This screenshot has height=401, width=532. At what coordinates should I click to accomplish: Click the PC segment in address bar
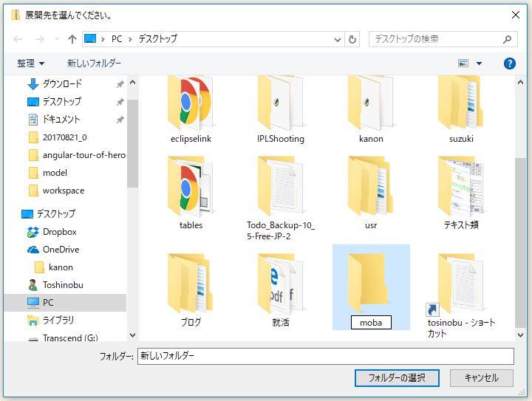coord(117,39)
